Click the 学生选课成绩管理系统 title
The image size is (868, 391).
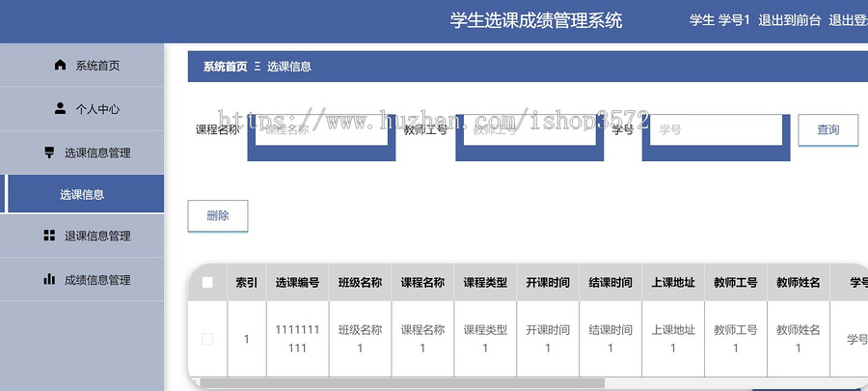coord(536,20)
